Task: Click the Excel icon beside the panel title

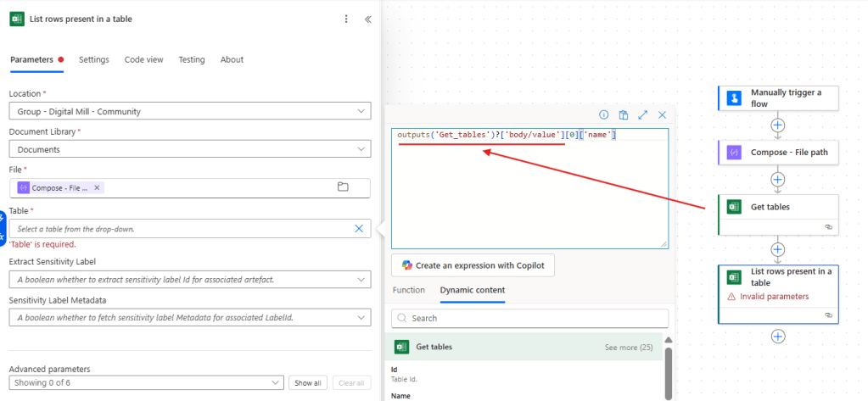Action: (17, 19)
